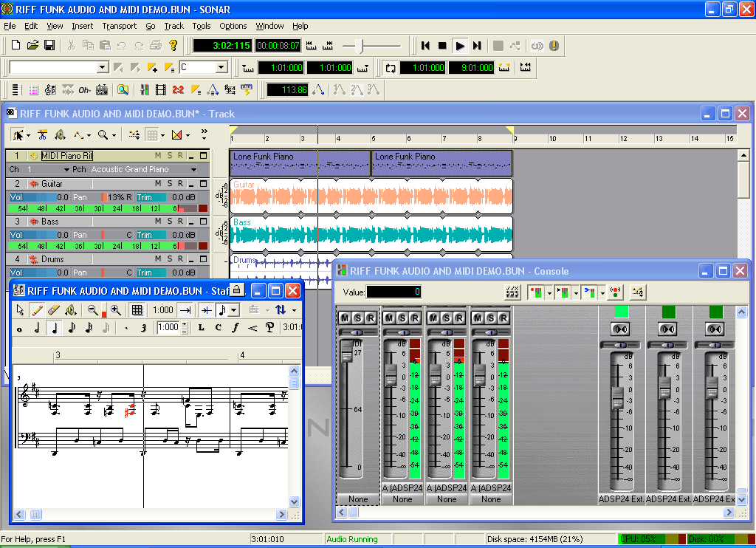Mute the Guitar track

tap(157, 183)
